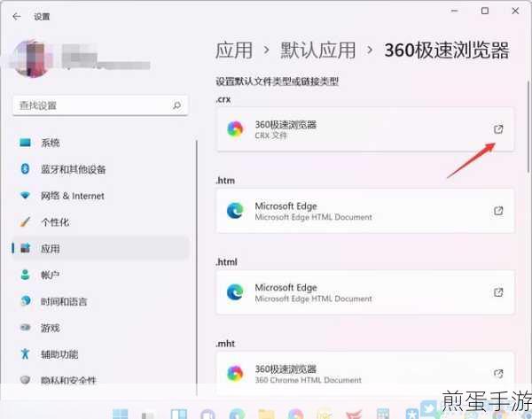Click the 设置 window title text
The width and height of the screenshot is (532, 419).
point(42,17)
